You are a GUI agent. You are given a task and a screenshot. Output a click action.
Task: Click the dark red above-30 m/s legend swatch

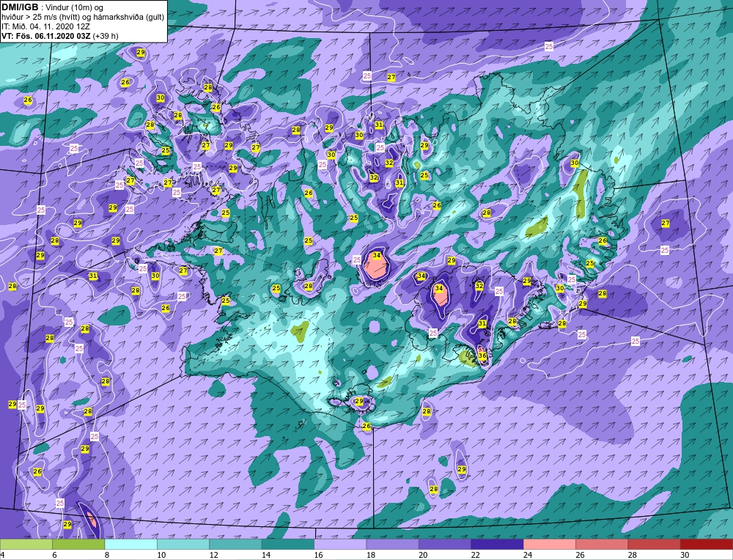[x=707, y=544]
